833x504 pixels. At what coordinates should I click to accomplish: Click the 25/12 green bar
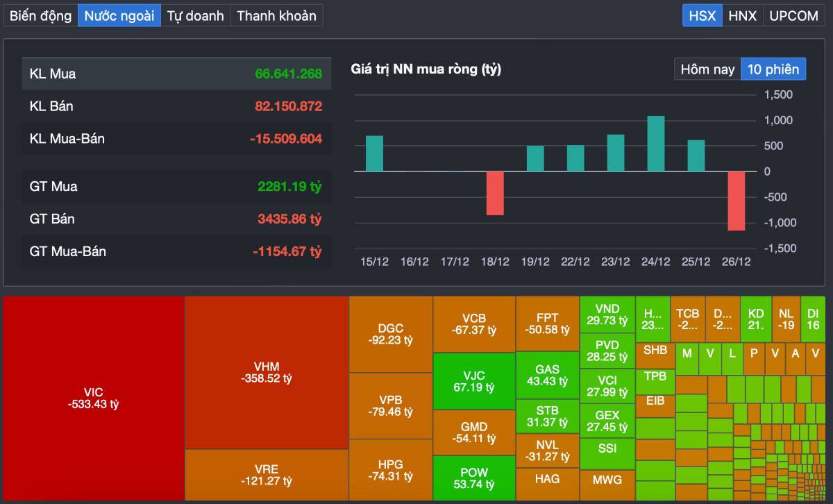point(696,156)
